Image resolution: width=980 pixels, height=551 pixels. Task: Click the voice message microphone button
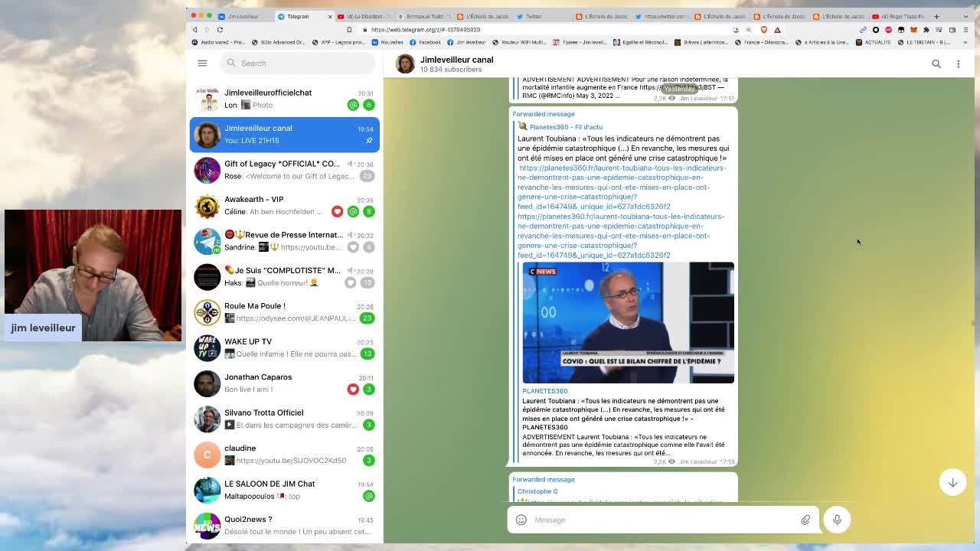[x=837, y=520]
